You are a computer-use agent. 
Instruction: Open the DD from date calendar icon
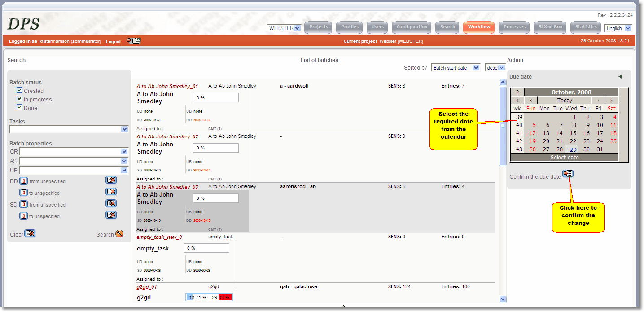(x=24, y=181)
